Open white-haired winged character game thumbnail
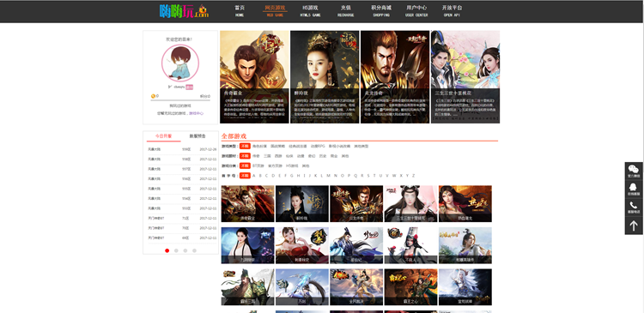Screen dimensions: 644x313 pos(465,287)
